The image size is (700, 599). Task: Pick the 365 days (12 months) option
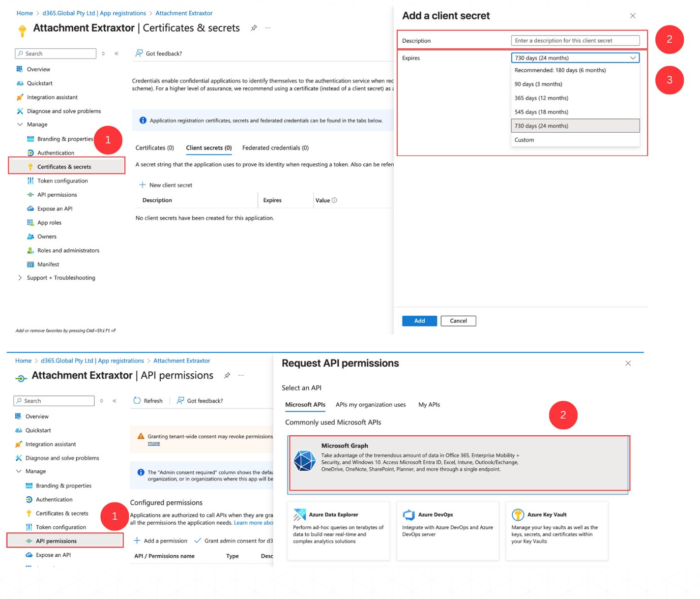point(541,98)
